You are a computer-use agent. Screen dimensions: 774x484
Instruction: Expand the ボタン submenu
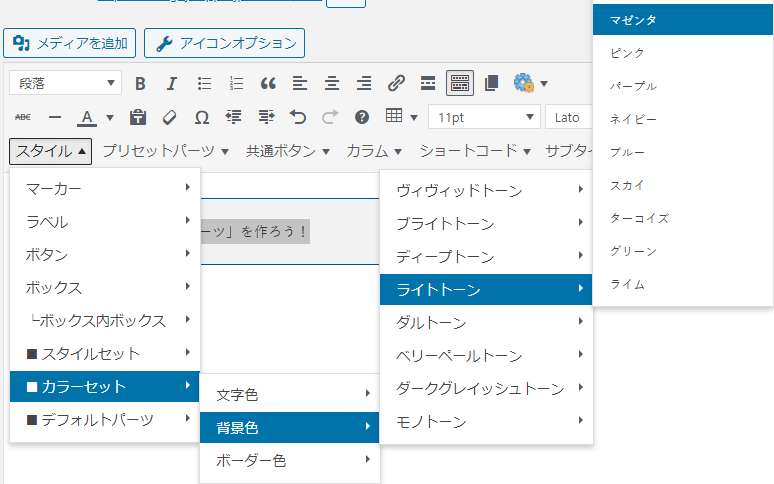tap(105, 255)
